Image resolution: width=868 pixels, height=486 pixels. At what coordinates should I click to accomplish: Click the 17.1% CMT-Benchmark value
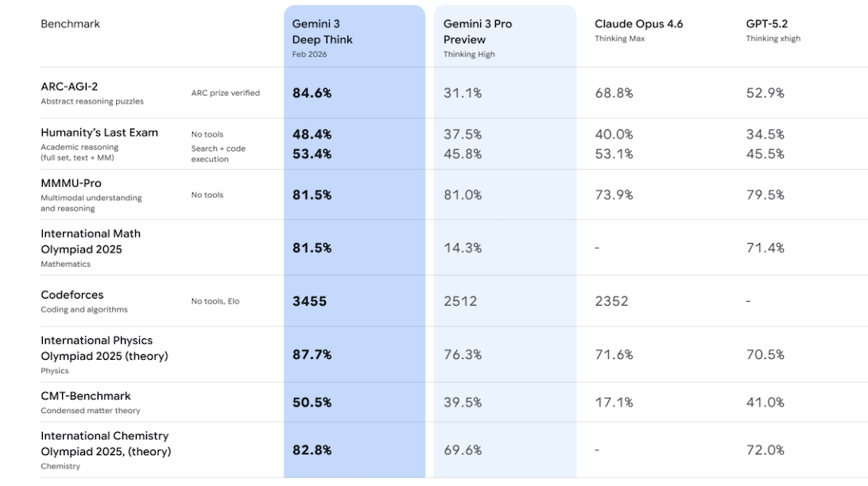pyautogui.click(x=614, y=403)
